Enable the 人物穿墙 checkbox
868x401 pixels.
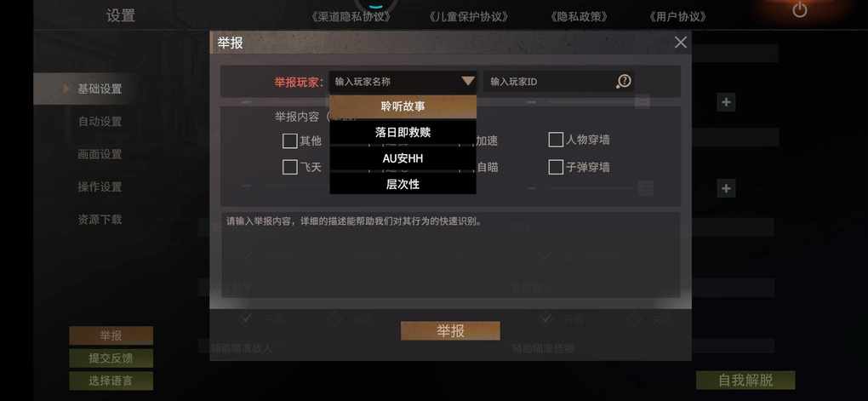coord(556,140)
